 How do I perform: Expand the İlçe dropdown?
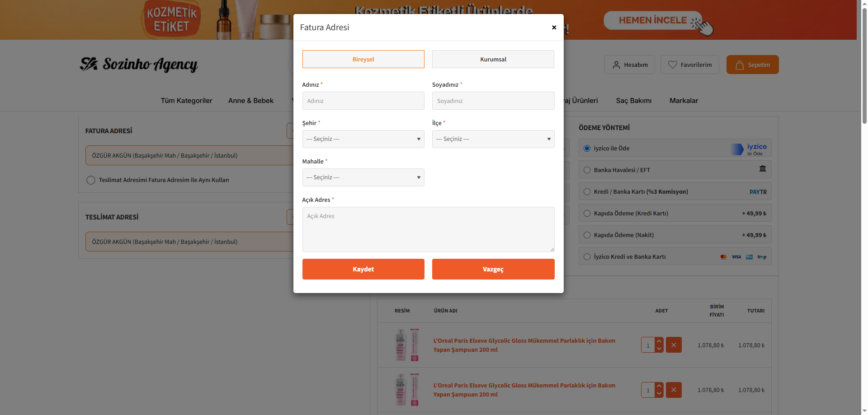click(x=493, y=139)
